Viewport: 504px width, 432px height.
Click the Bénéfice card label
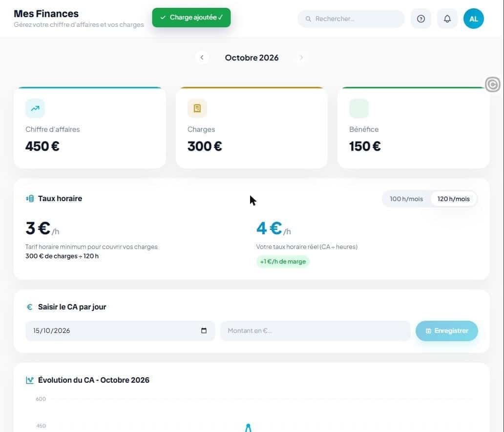[x=364, y=129]
